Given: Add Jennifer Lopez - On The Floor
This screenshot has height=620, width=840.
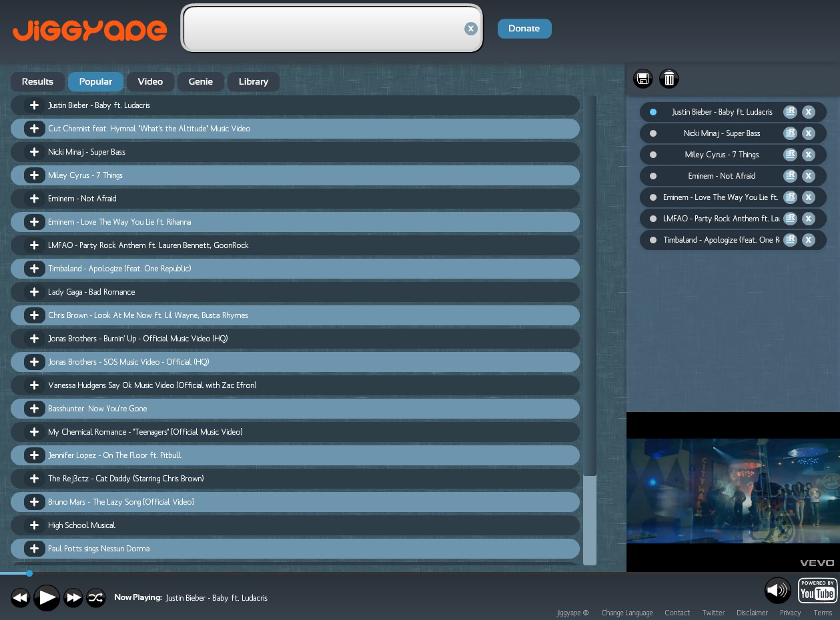Looking at the screenshot, I should 34,455.
